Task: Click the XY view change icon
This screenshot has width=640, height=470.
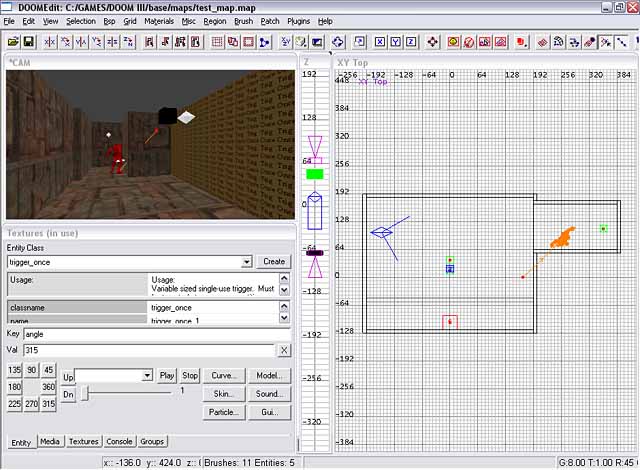Action: pyautogui.click(x=286, y=42)
